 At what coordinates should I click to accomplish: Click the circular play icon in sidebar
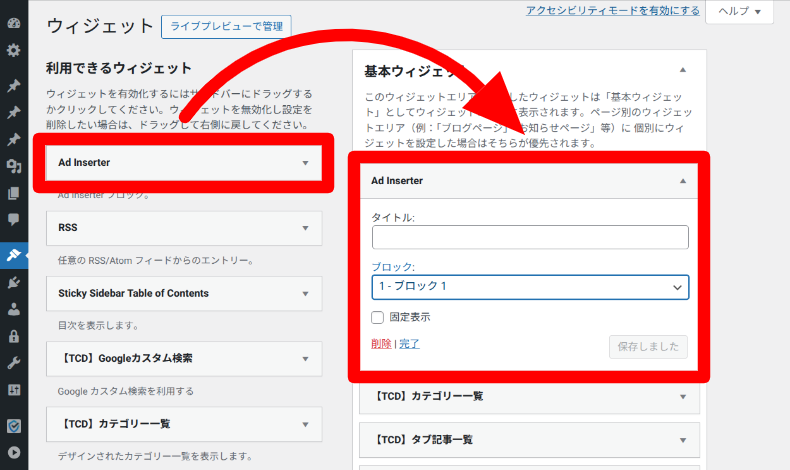14,452
